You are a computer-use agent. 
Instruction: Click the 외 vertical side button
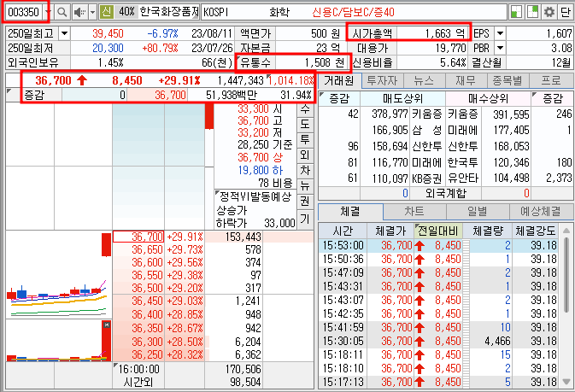(x=305, y=155)
